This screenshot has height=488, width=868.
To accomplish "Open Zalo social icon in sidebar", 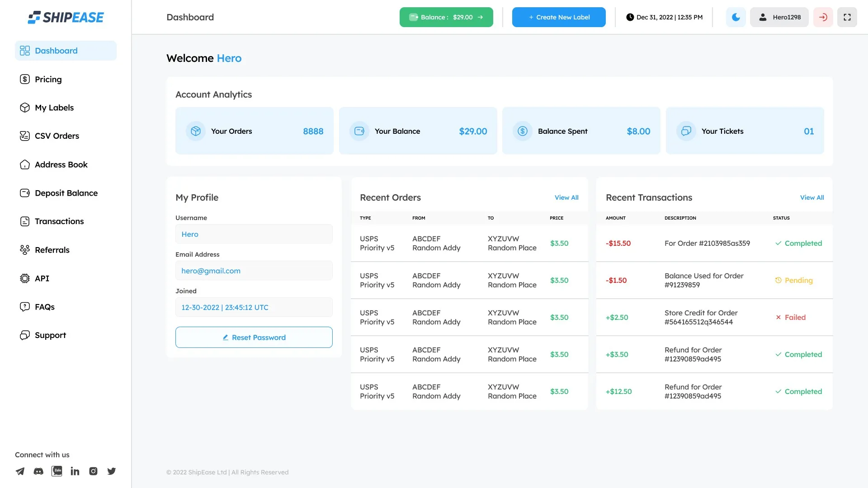I will tap(57, 471).
